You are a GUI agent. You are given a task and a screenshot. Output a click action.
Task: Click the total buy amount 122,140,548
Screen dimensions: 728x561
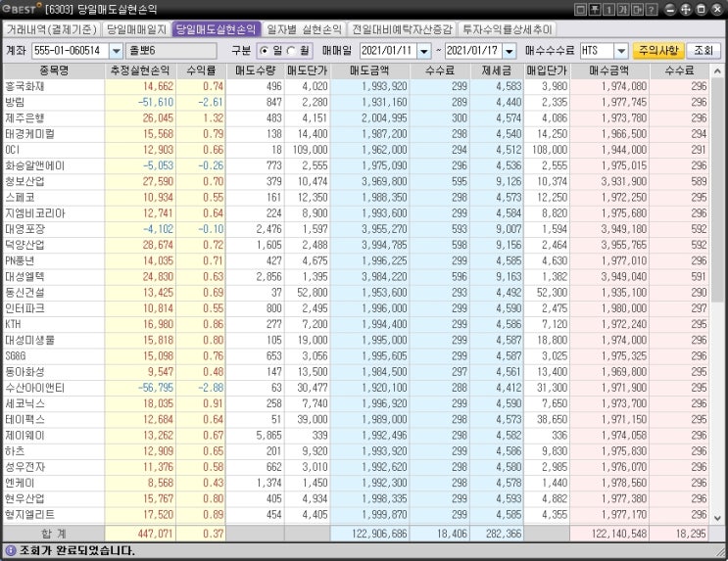pos(619,535)
